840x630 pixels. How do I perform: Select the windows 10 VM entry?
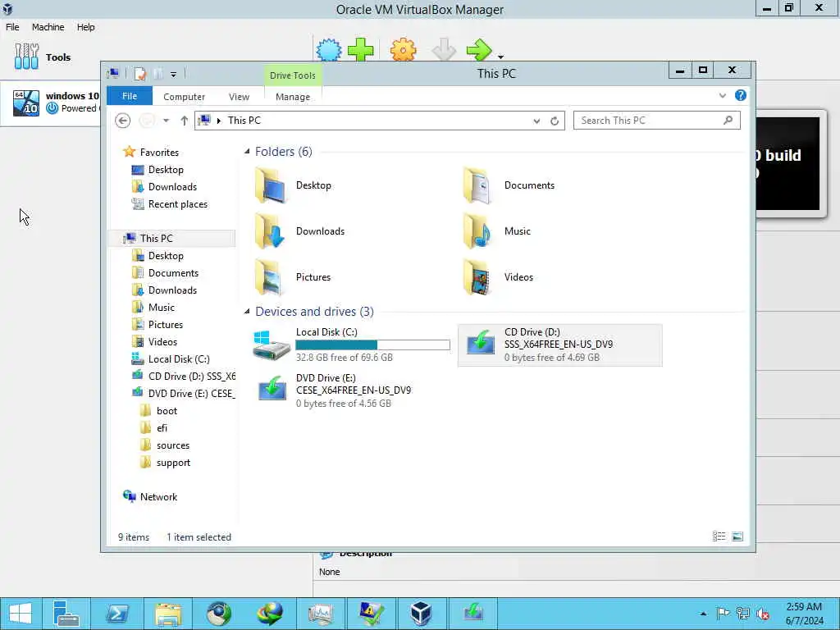(51, 103)
